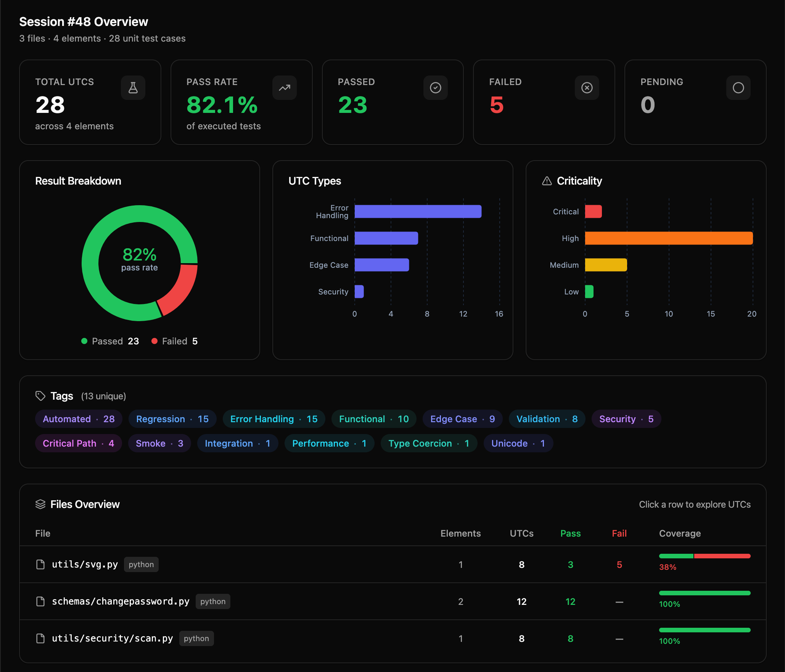Click the 38% coverage bar for utils/svg.py

tap(705, 556)
